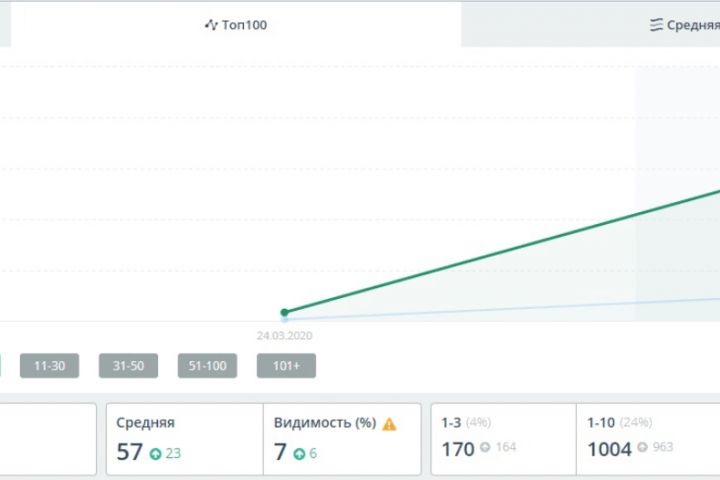The width and height of the screenshot is (720, 480).
Task: Select the Средняя metric card showing 57
Action: tap(183, 439)
